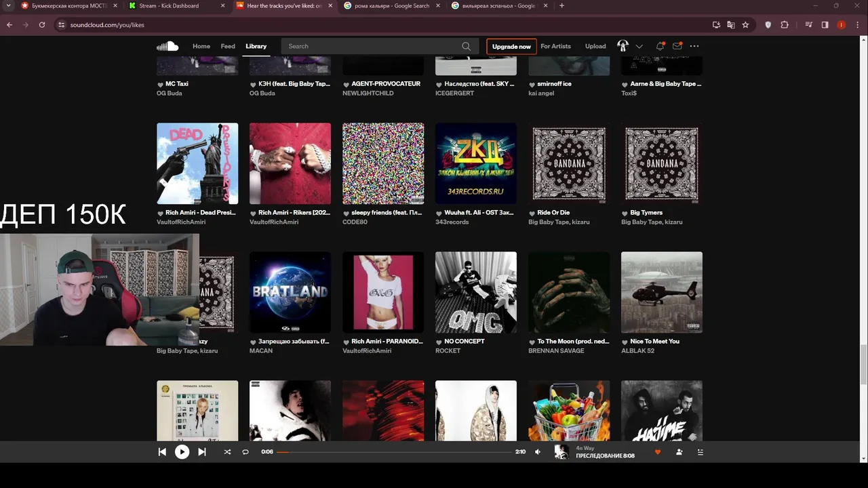
Task: Open artist link ALBLAK 52
Action: pos(638,350)
